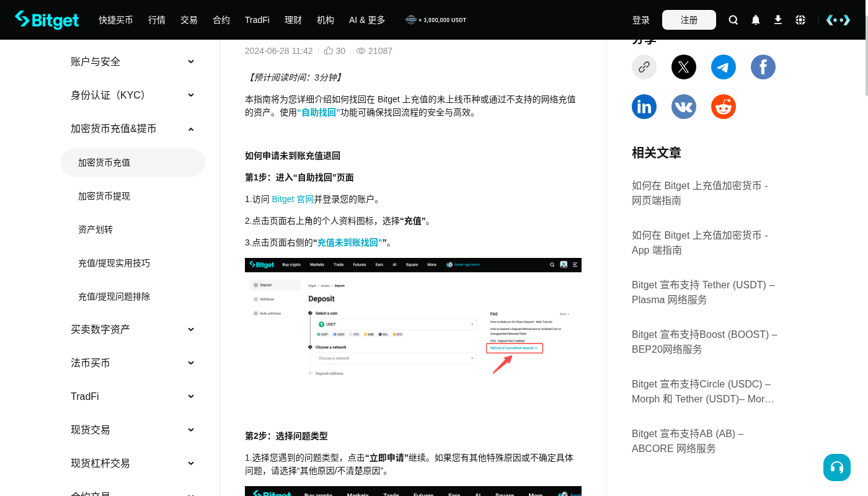
Task: Select 加密货币充值 sidebar item
Action: (x=133, y=162)
